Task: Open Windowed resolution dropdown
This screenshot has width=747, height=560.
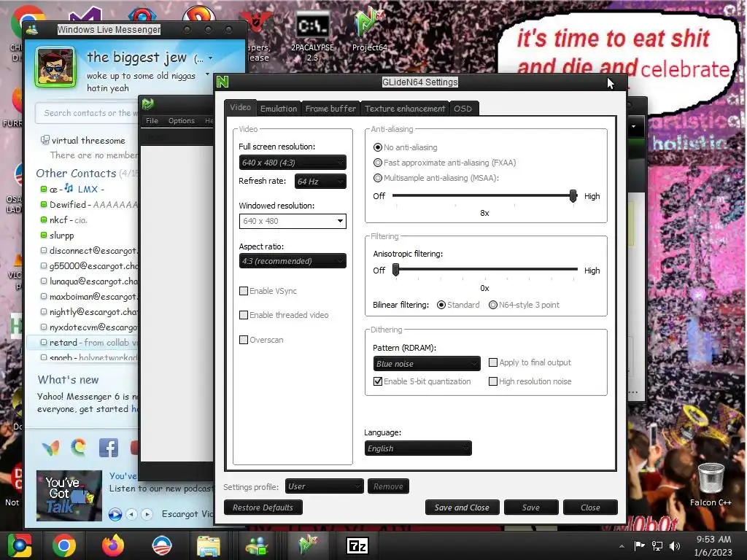Action: (293, 221)
